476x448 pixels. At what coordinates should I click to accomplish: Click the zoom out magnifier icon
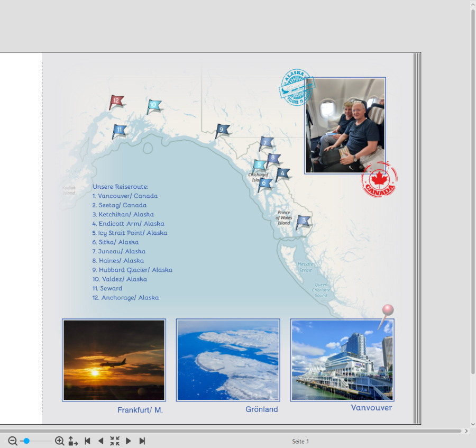click(x=13, y=441)
